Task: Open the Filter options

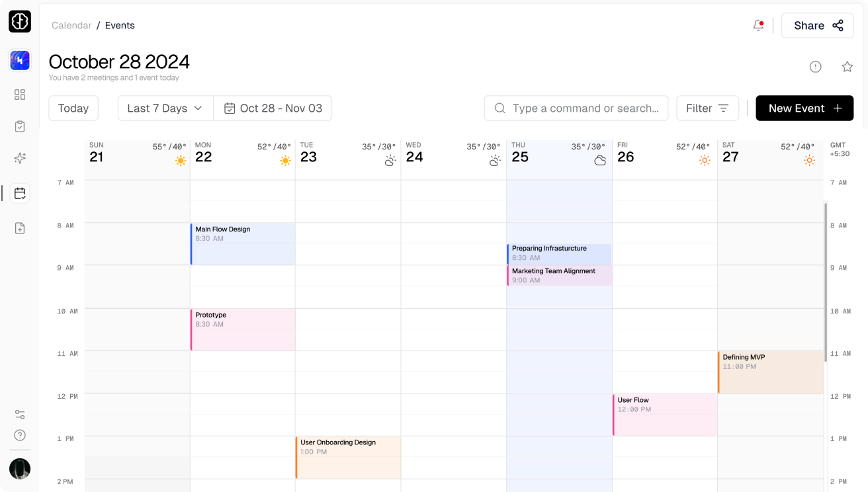Action: point(707,108)
